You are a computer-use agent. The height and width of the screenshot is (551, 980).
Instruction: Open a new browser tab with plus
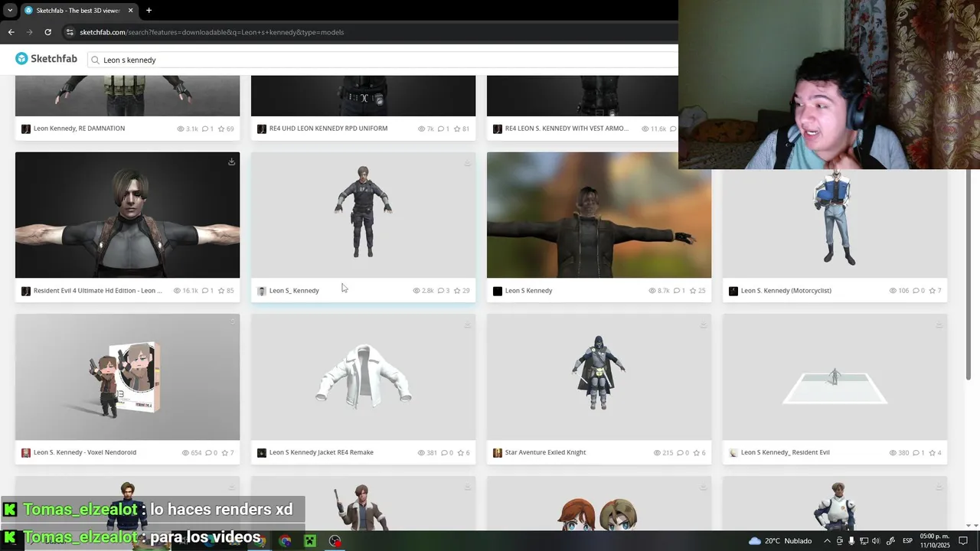point(149,10)
